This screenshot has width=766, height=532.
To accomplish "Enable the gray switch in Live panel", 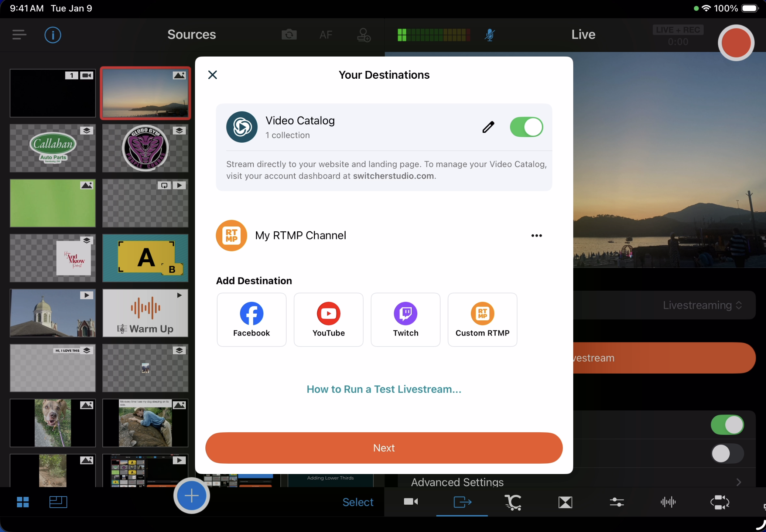I will pyautogui.click(x=727, y=454).
